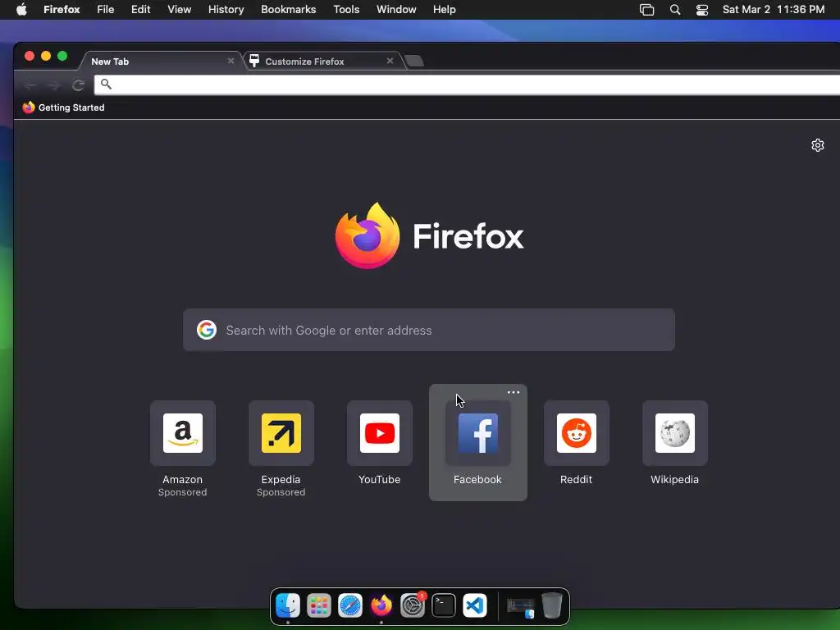Open the File menu
Viewport: 840px width, 630px height.
pos(106,10)
